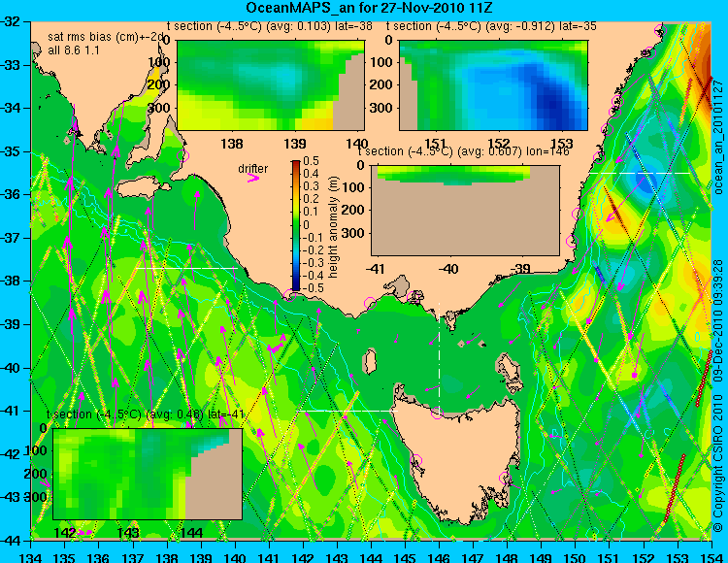Click the "t section (avg: 0.103) lat=-38" heading

[x=270, y=26]
